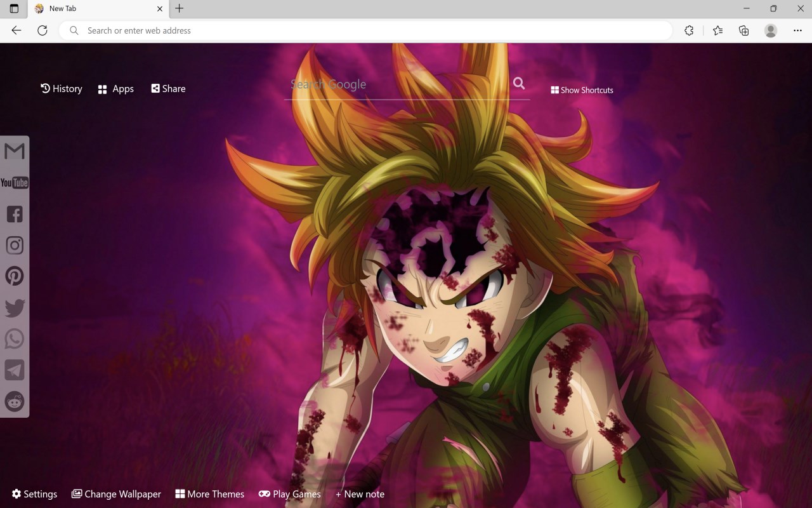
Task: Select the New Tab tab
Action: pos(98,9)
